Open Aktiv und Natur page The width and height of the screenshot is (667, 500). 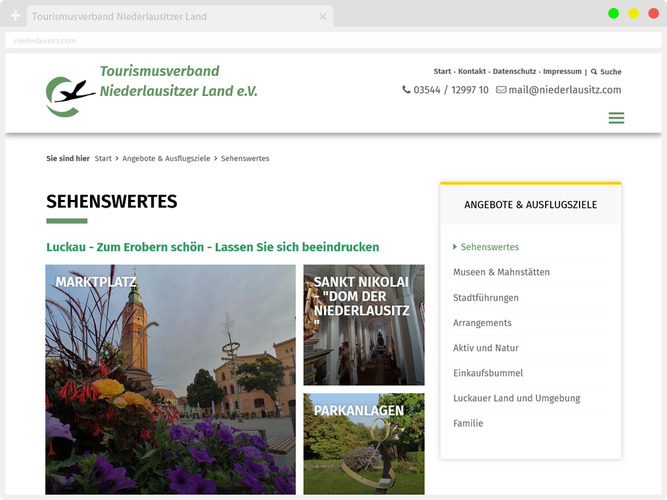point(486,348)
